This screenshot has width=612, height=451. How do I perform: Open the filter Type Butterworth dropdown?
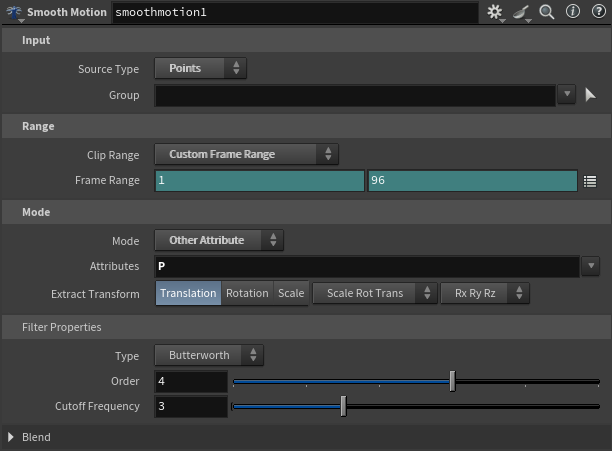point(208,355)
